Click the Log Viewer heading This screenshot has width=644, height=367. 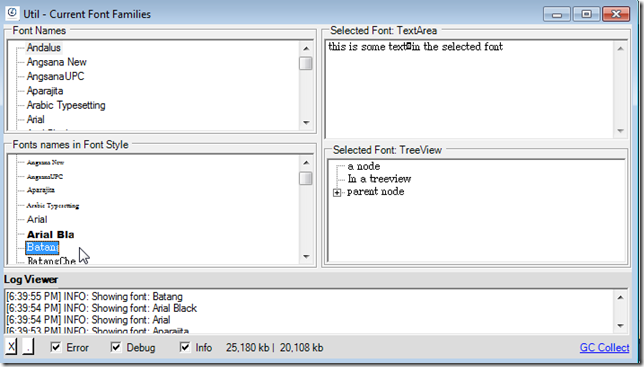(31, 280)
